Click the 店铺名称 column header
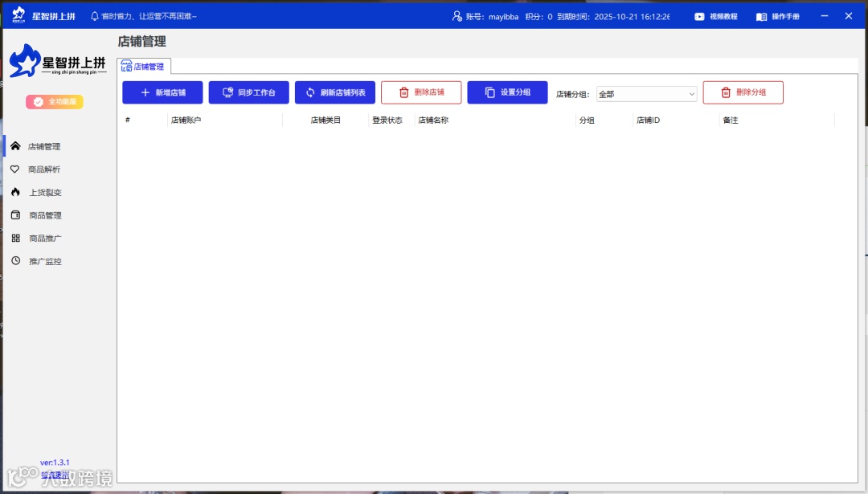This screenshot has width=868, height=494. pyautogui.click(x=433, y=120)
